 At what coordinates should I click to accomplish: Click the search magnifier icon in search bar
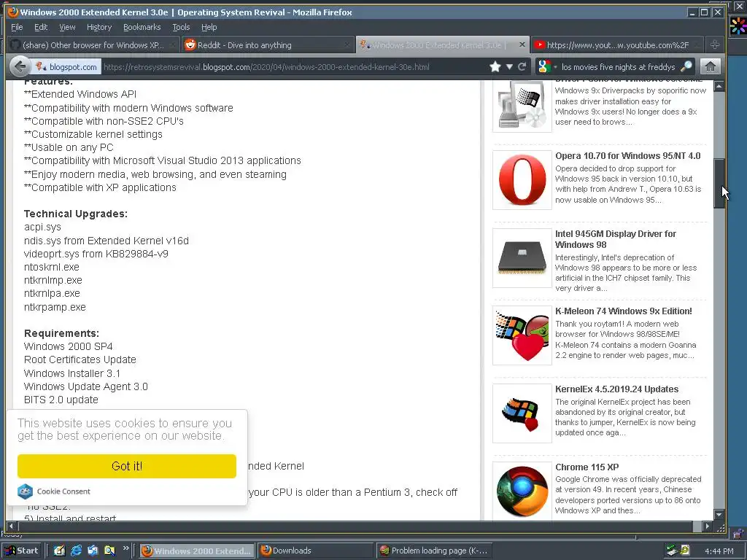(686, 66)
